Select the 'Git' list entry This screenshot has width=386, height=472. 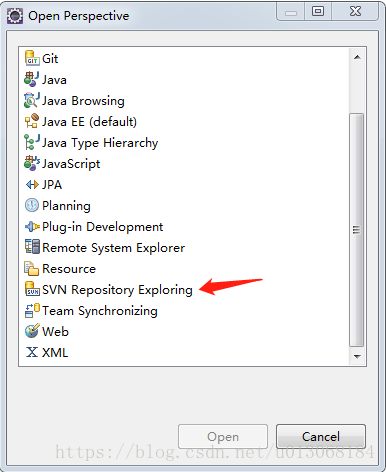[50, 59]
